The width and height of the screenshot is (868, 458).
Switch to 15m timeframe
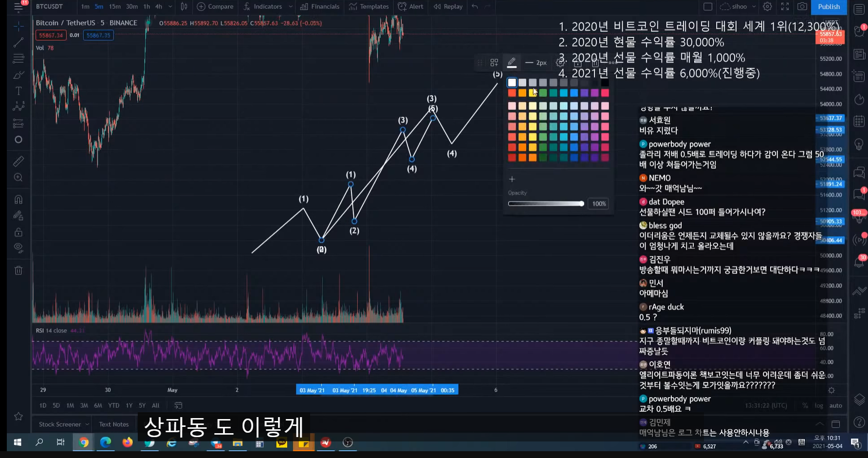(115, 7)
